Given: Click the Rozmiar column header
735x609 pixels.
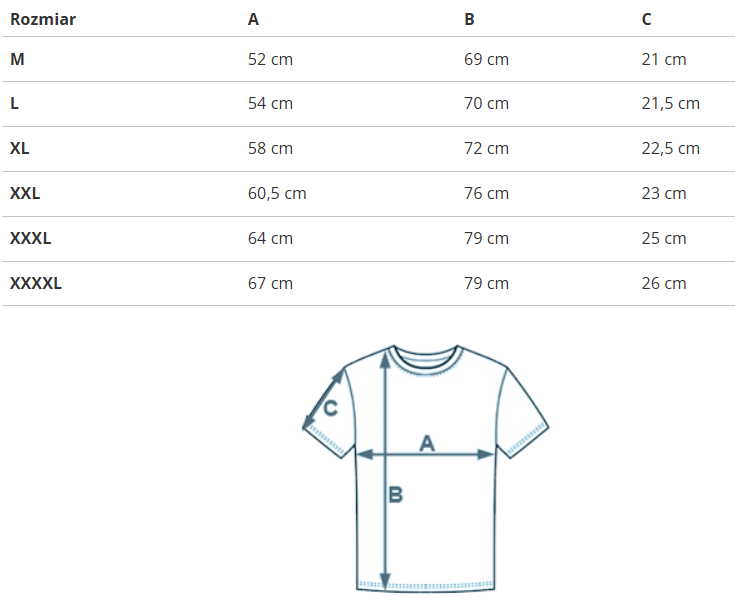Looking at the screenshot, I should (43, 19).
